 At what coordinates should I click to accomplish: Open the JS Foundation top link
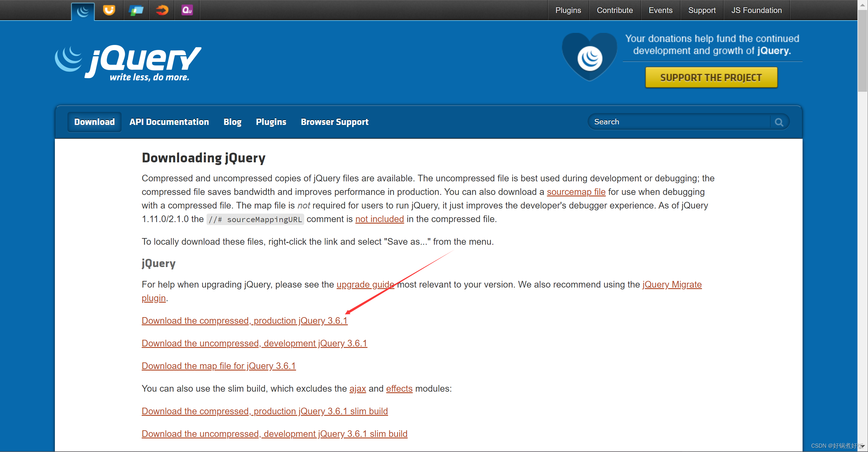[x=756, y=10]
